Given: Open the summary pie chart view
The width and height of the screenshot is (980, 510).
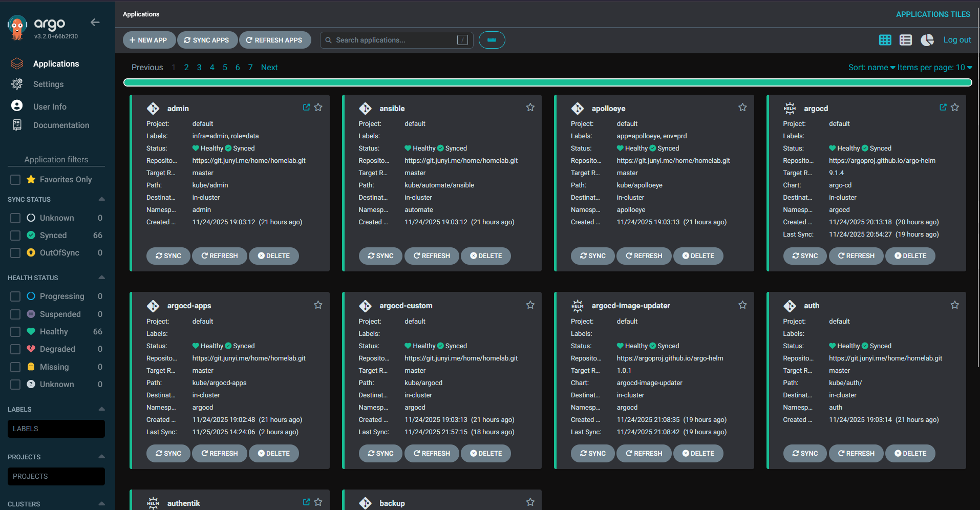Looking at the screenshot, I should pos(927,40).
